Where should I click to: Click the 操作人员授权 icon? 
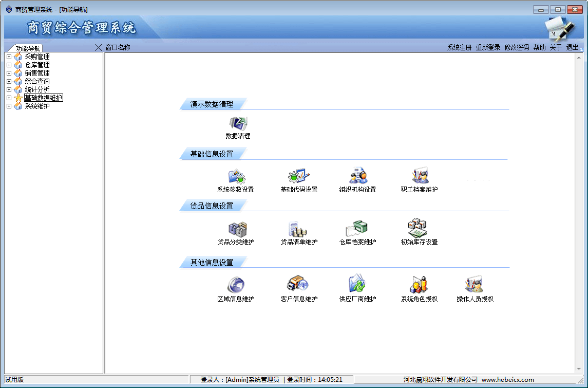[475, 285]
